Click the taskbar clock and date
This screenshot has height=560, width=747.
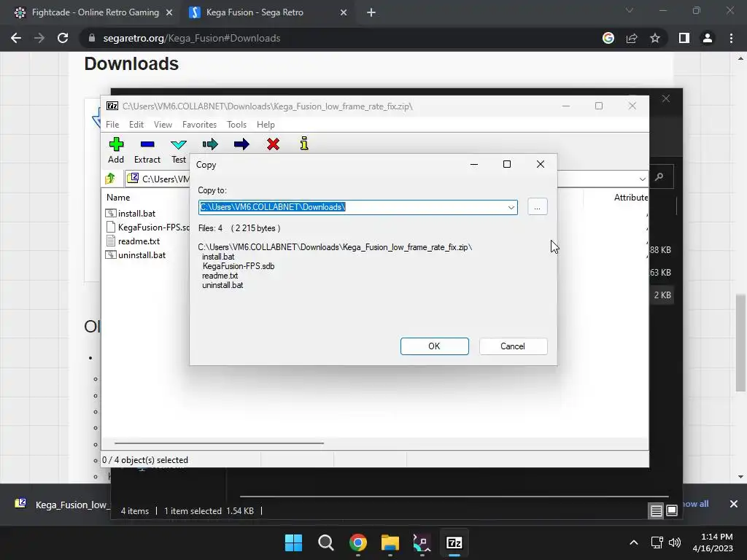click(x=713, y=542)
